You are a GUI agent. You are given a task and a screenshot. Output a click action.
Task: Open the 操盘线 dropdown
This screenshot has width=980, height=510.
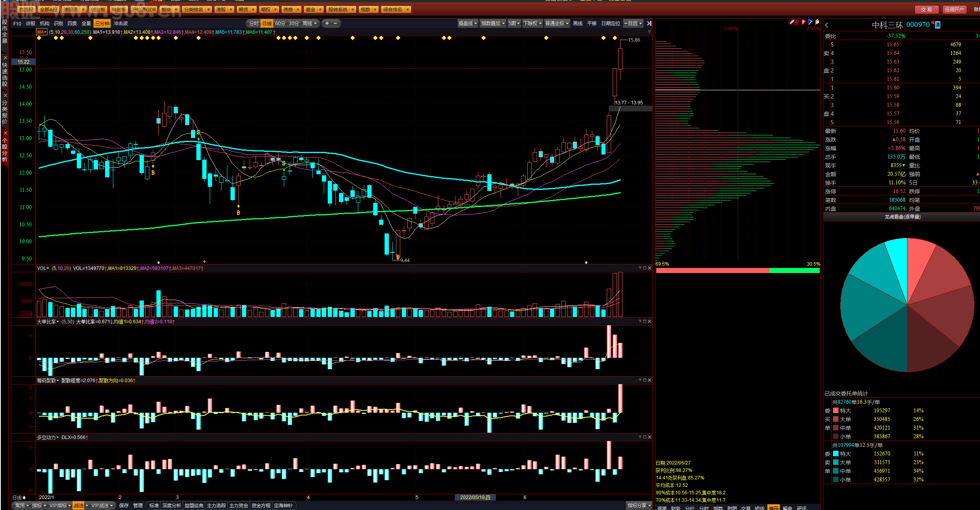coord(468,24)
